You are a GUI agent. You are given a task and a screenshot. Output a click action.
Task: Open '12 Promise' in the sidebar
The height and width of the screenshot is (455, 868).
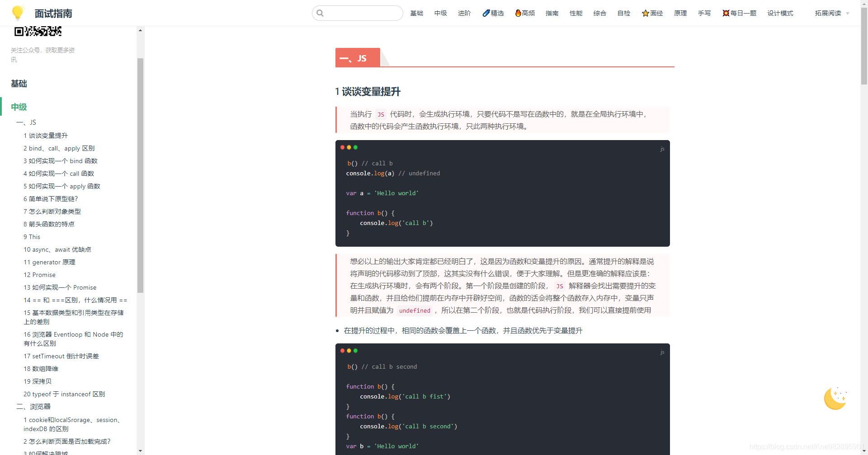point(40,275)
